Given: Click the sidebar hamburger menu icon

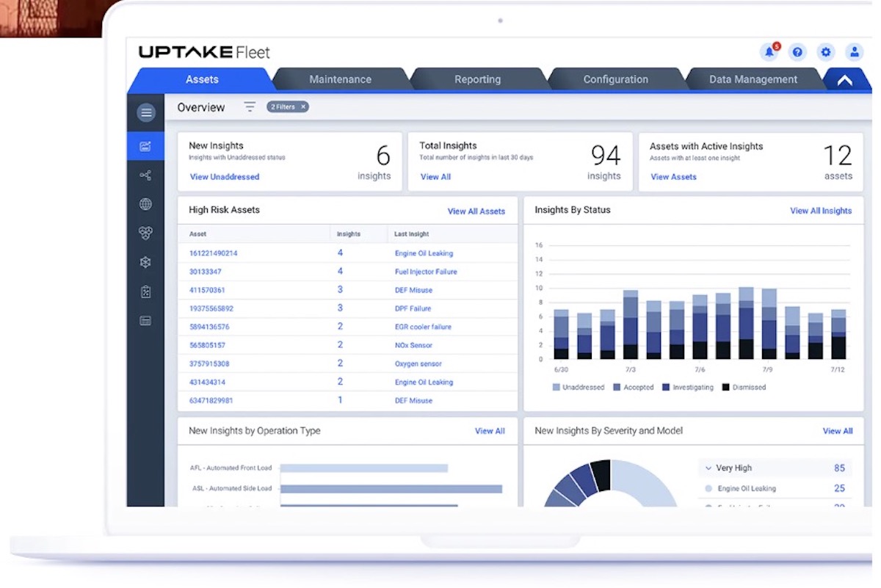Looking at the screenshot, I should pos(146,113).
